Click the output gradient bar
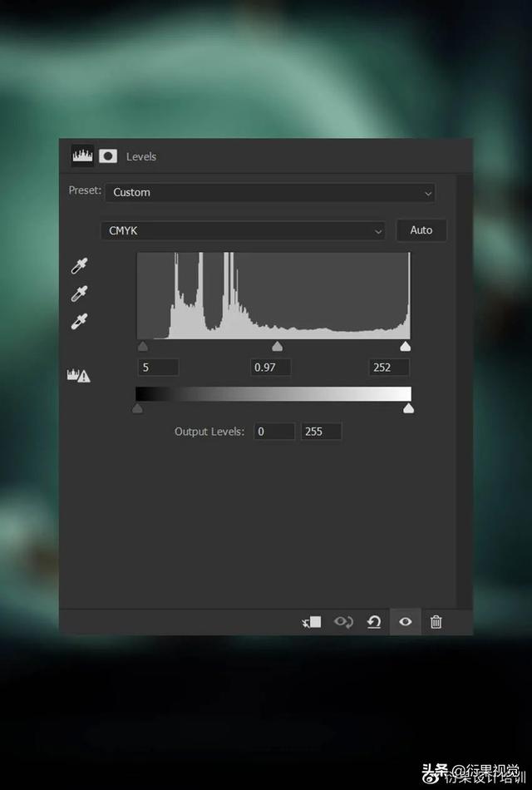 [273, 394]
